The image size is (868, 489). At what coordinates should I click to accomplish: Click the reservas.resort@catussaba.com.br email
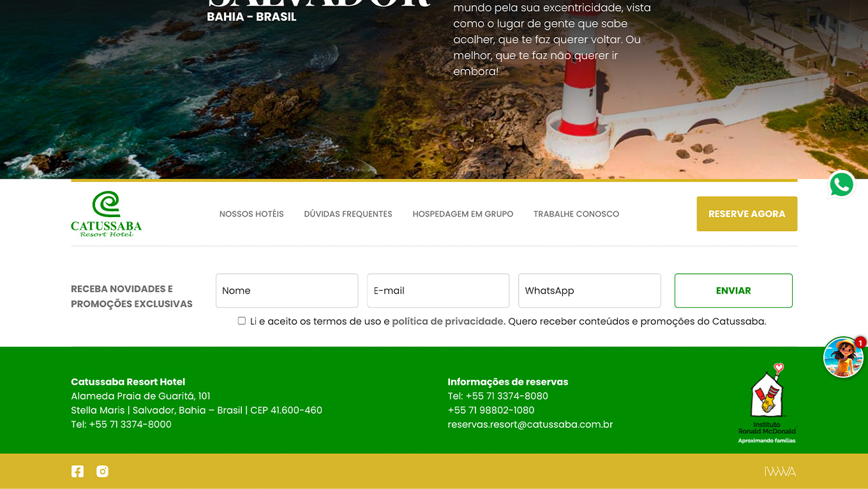530,425
